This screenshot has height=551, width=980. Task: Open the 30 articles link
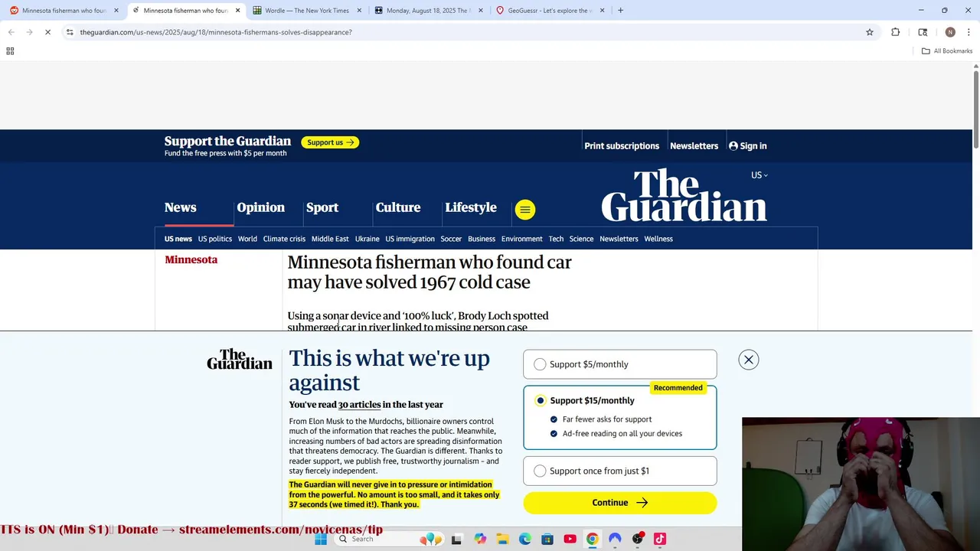point(359,405)
